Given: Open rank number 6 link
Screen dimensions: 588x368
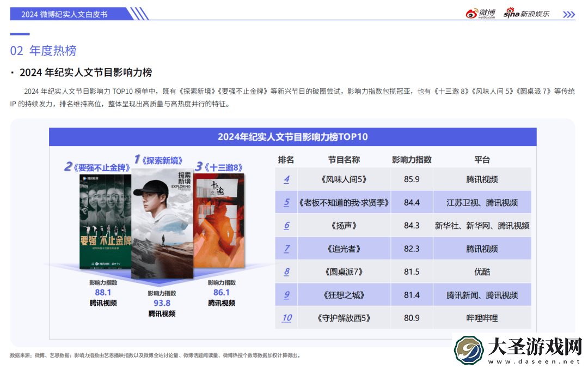Looking at the screenshot, I should click(x=286, y=225).
